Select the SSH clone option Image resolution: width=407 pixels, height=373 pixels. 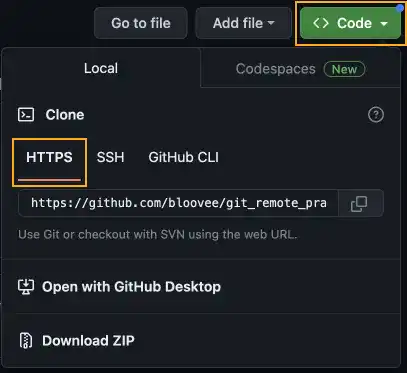pyautogui.click(x=110, y=157)
